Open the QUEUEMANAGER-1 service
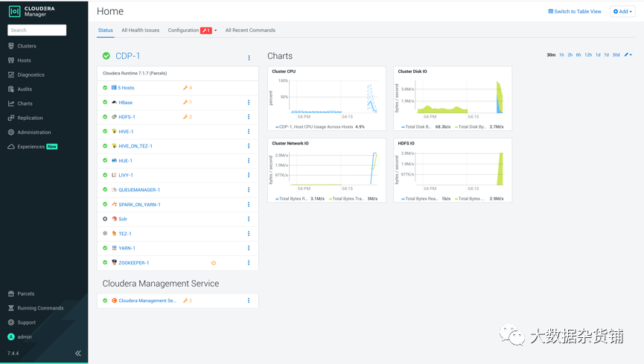 click(x=139, y=190)
